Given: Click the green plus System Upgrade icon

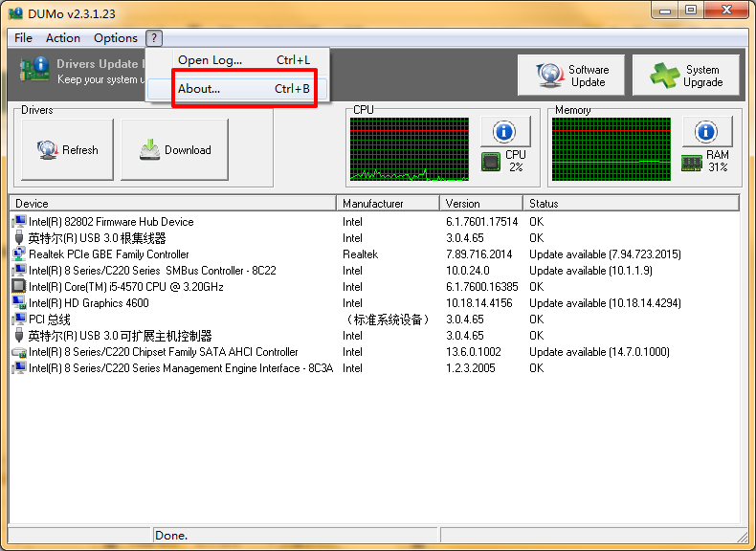Looking at the screenshot, I should click(665, 76).
